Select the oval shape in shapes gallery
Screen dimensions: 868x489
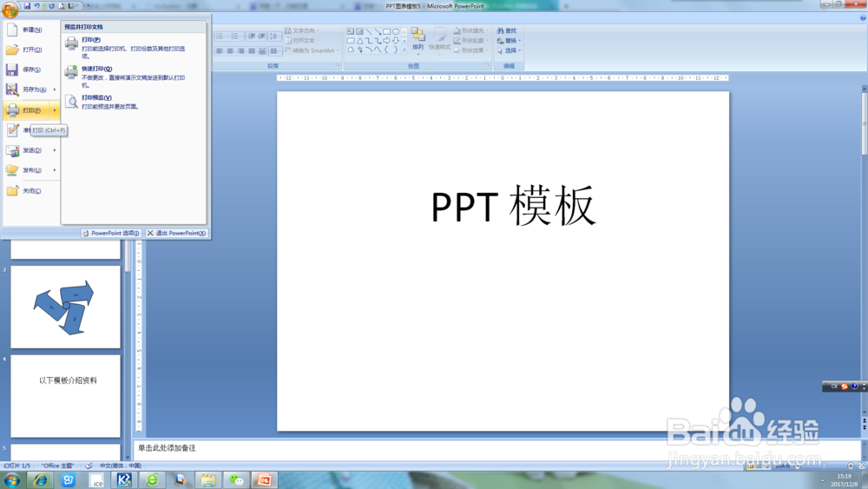coord(395,31)
